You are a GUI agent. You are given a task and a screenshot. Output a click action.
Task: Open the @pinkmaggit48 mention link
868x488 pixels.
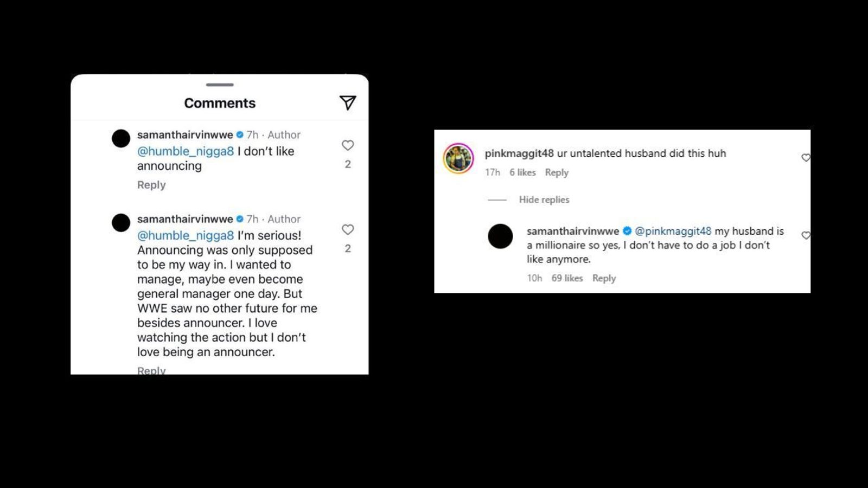[673, 231]
